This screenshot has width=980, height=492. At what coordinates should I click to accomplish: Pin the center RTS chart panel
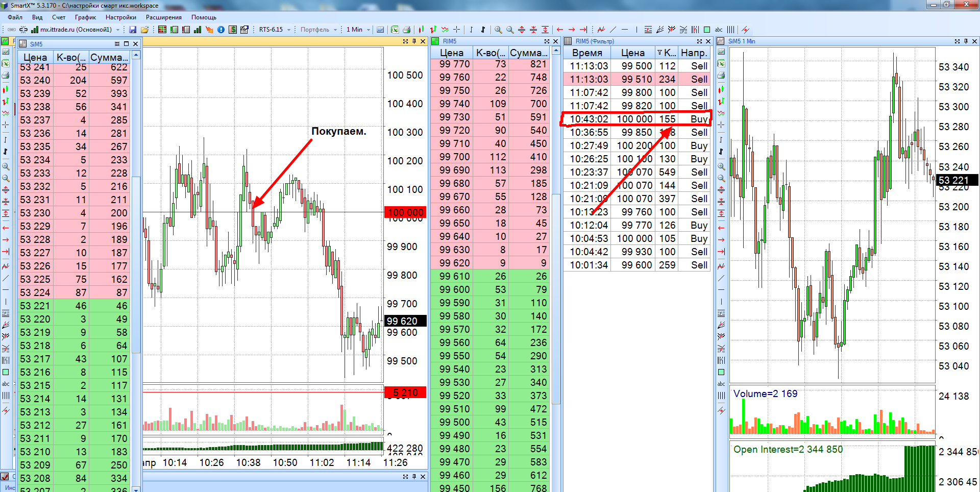pos(414,41)
